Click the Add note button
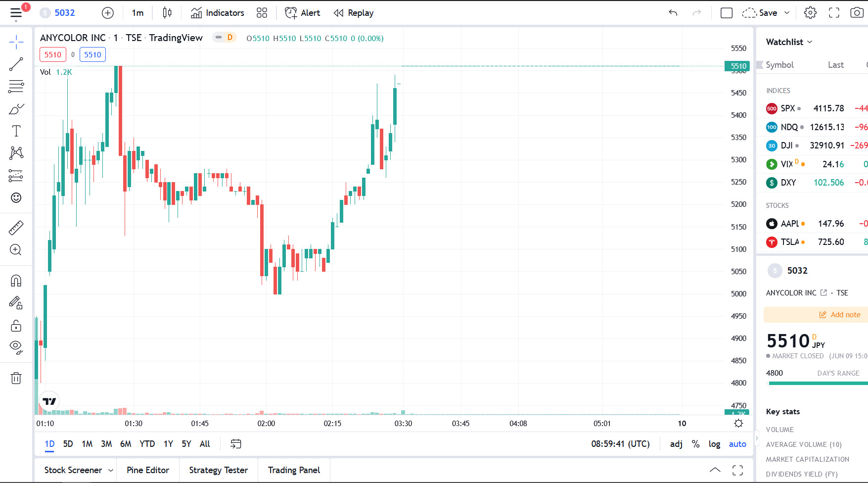Image resolution: width=868 pixels, height=483 pixels. pos(840,315)
